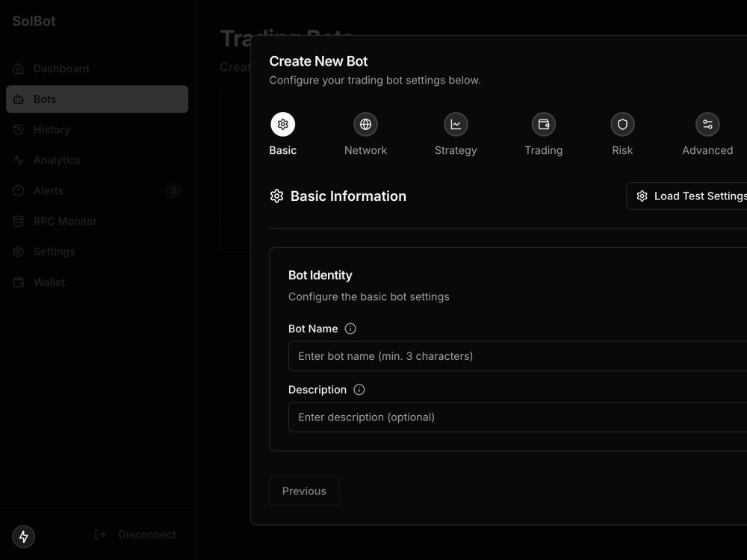
Task: Click the Alerts count badge 3
Action: (173, 190)
